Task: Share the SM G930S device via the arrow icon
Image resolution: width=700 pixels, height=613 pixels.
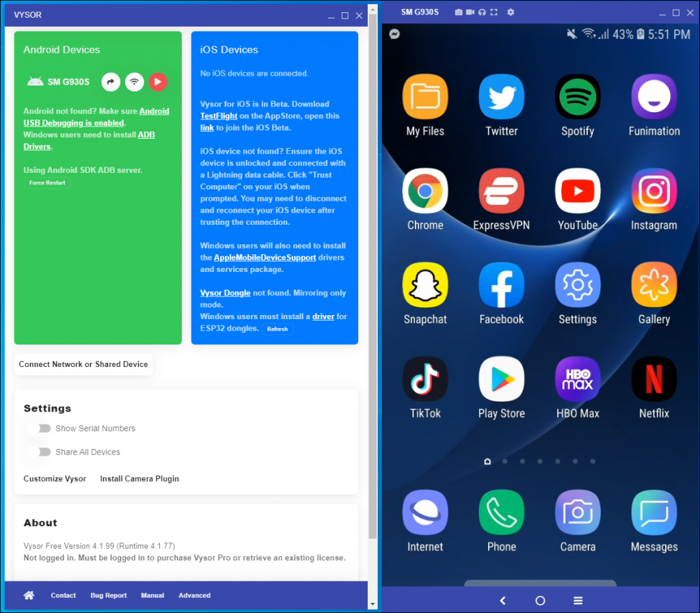Action: click(110, 82)
